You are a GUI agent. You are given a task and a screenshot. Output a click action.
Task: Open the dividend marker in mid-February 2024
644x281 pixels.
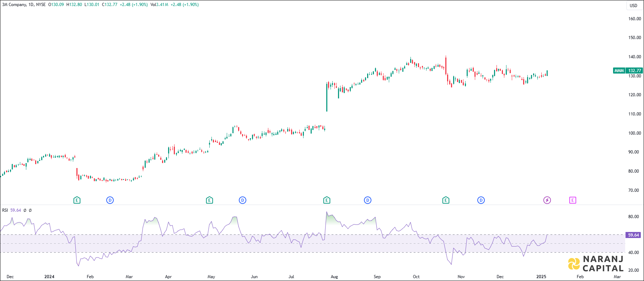(x=110, y=200)
